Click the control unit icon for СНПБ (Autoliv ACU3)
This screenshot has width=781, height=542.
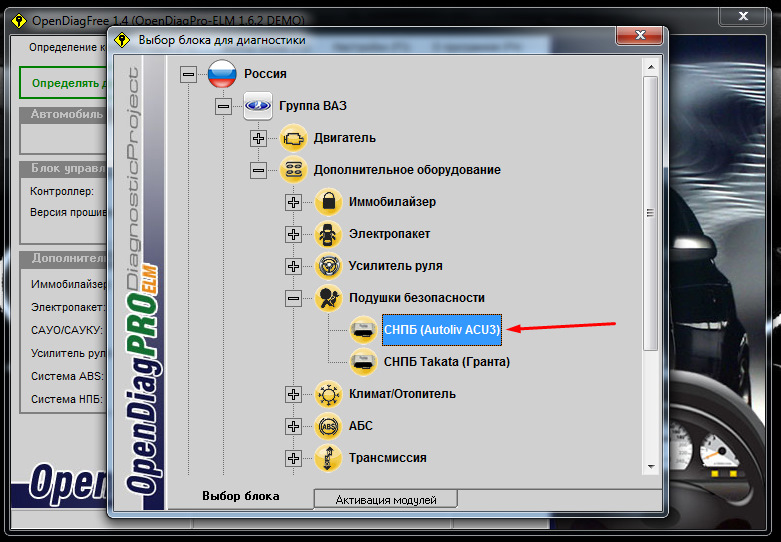tap(363, 330)
